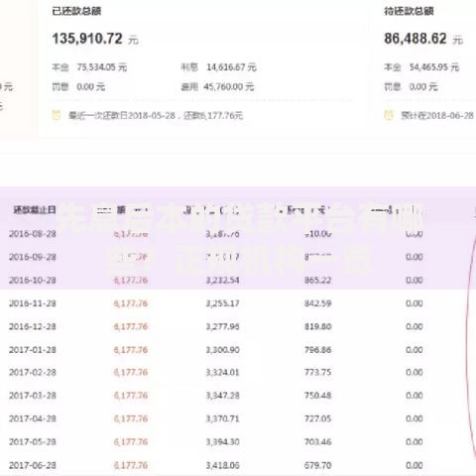Click the calendar icon beside expected date 2018-06-28
This screenshot has height=476, width=476.
click(x=389, y=115)
